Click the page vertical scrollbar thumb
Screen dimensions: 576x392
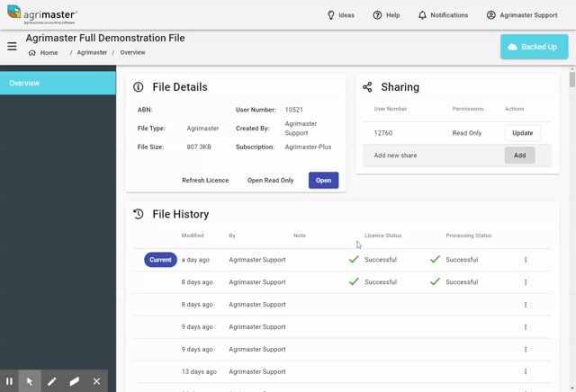pos(572,80)
